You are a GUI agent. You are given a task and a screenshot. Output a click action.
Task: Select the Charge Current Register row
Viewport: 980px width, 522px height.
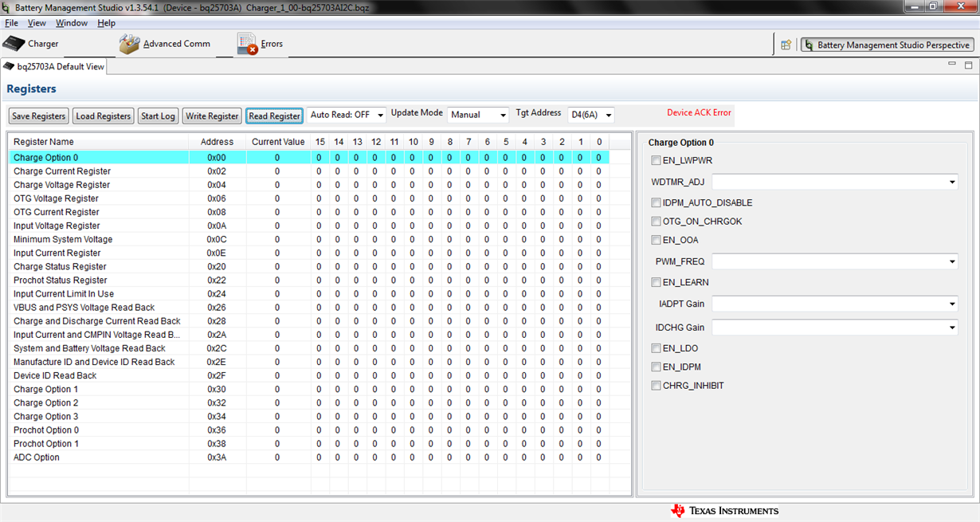pos(309,171)
